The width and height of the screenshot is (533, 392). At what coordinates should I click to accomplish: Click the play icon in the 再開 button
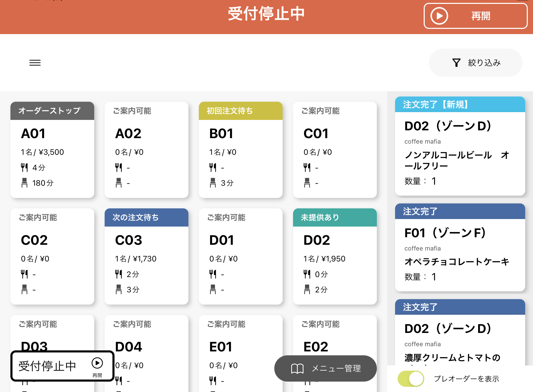coord(439,16)
